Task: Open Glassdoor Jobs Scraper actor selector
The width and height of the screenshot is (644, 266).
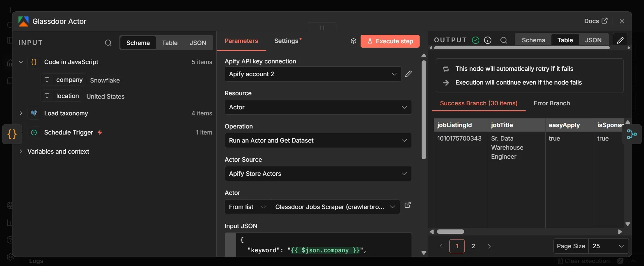Action: coord(335,207)
